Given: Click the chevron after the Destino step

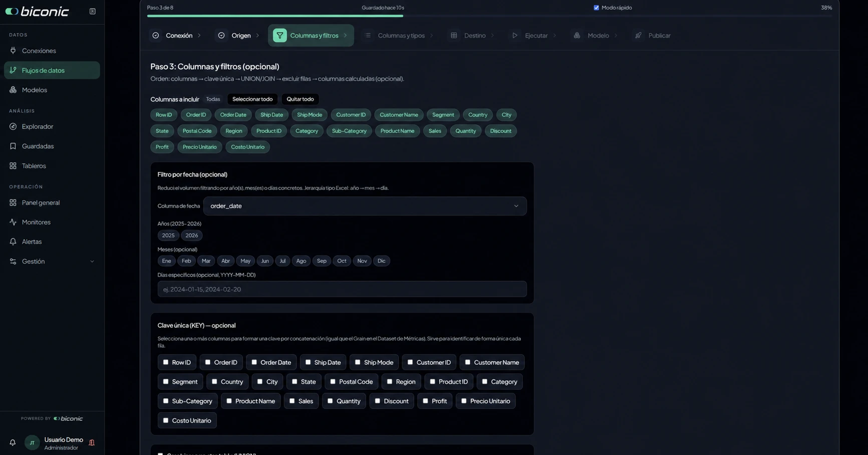Looking at the screenshot, I should point(492,36).
